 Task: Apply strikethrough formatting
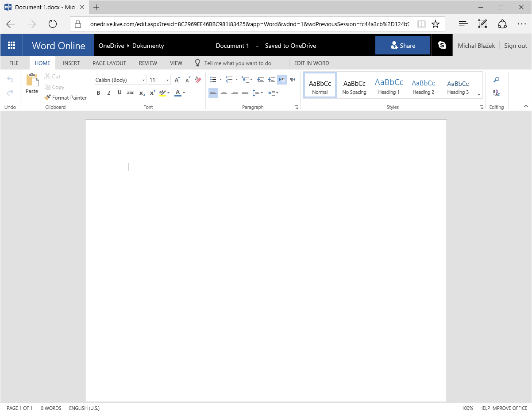click(x=130, y=93)
